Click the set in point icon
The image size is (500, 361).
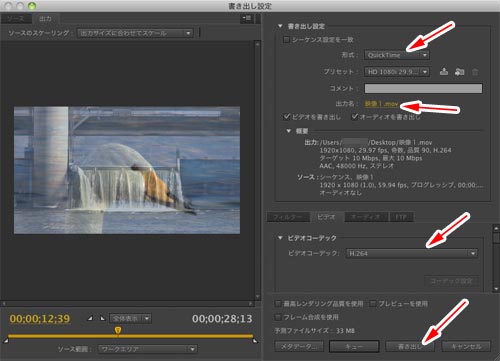[x=90, y=318]
